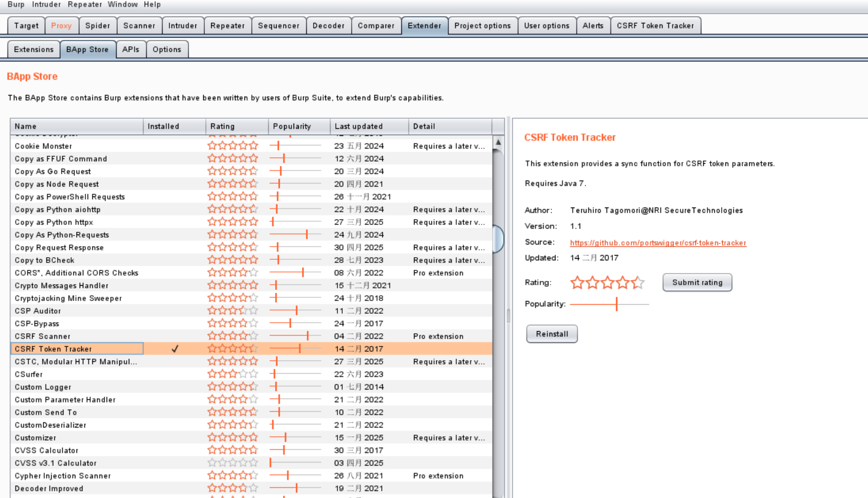Select the Copy to BCheck row
Screen dimensions: 868x498
pos(251,260)
